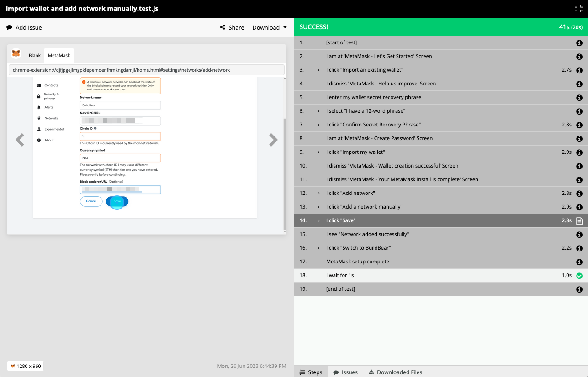The height and width of the screenshot is (377, 588).
Task: Show info for the "Help us improve" step
Action: (x=579, y=84)
